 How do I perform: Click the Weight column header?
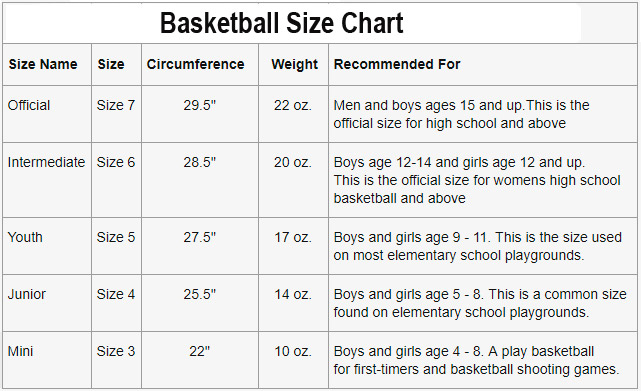pos(294,64)
